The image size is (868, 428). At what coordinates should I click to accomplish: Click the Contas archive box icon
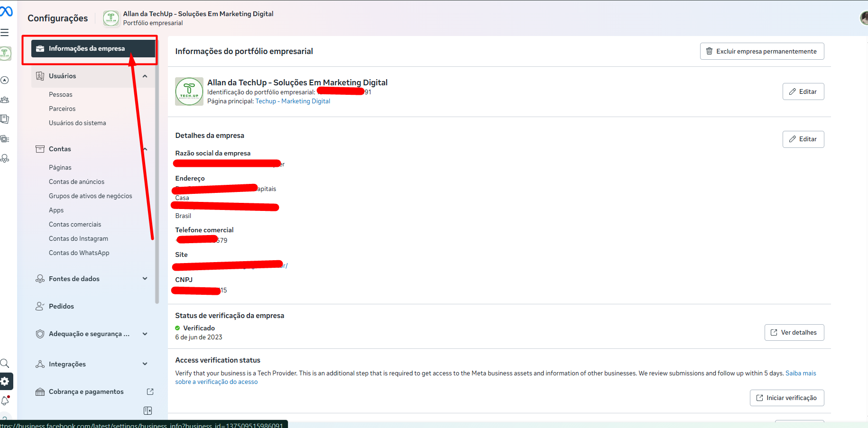coord(40,149)
